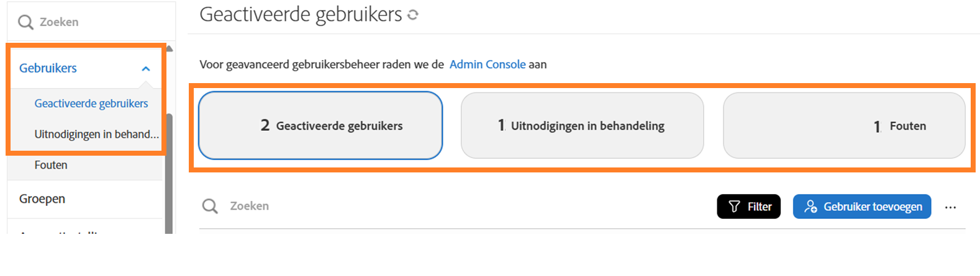Click the Zoeken field above the user list
The height and width of the screenshot is (276, 980).
click(x=435, y=206)
